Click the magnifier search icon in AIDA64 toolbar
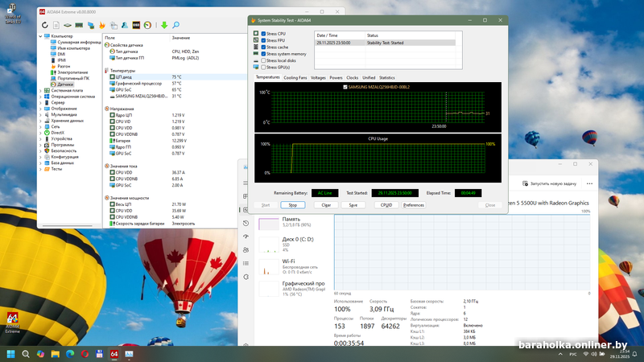The image size is (644, 362). tap(175, 25)
